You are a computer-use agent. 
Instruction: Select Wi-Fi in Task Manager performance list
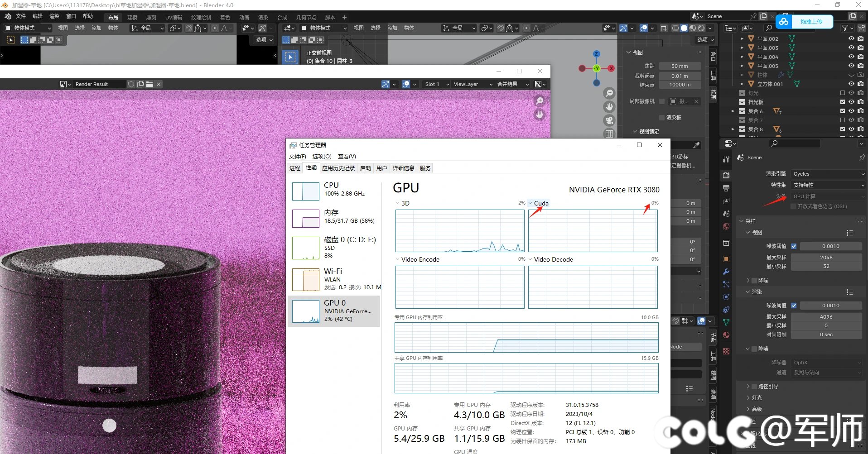(334, 279)
